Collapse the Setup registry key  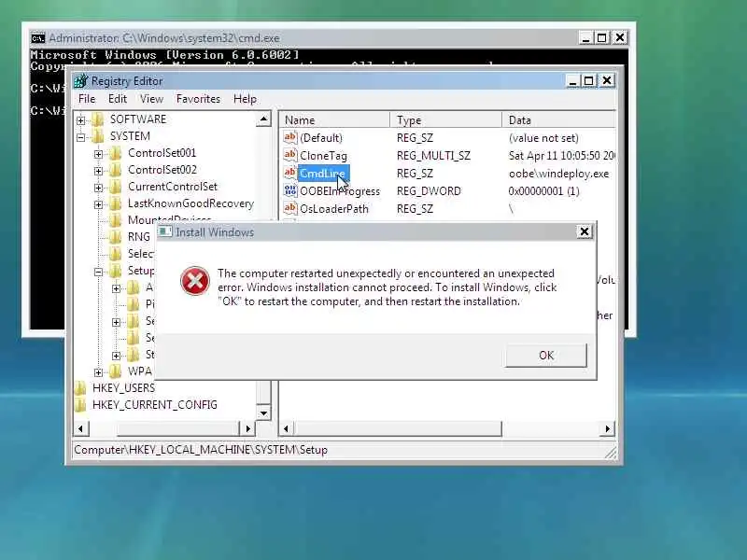coord(98,272)
